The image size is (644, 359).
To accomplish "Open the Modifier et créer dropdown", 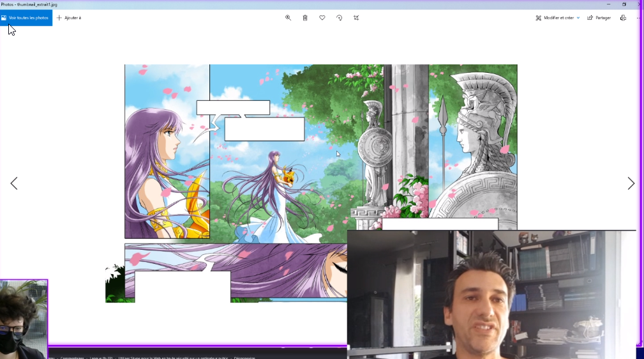I will 558,18.
